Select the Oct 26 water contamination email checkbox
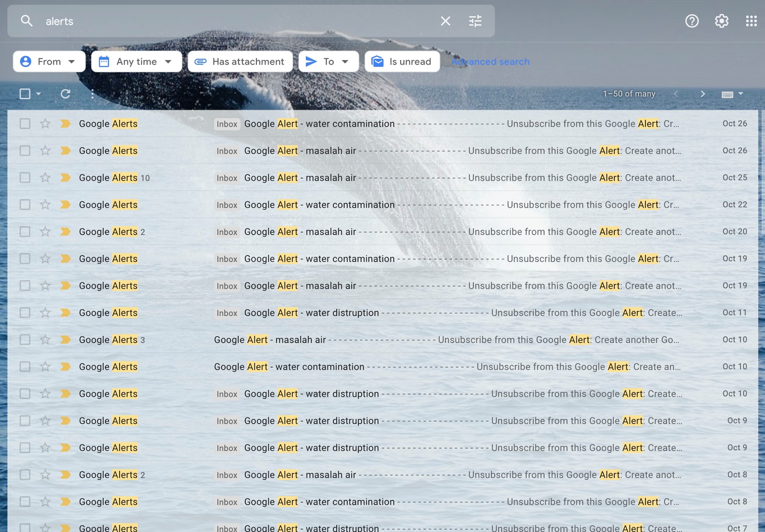Image resolution: width=765 pixels, height=532 pixels. pyautogui.click(x=25, y=123)
